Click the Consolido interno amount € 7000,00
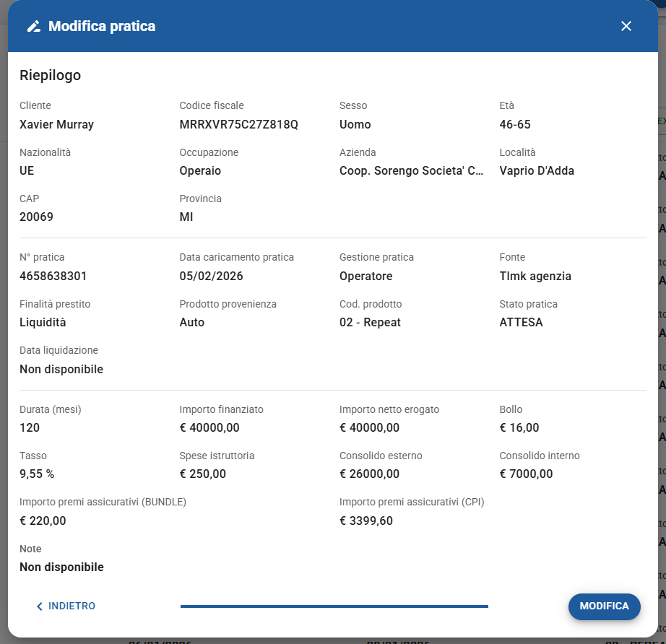The width and height of the screenshot is (666, 644). [x=526, y=474]
